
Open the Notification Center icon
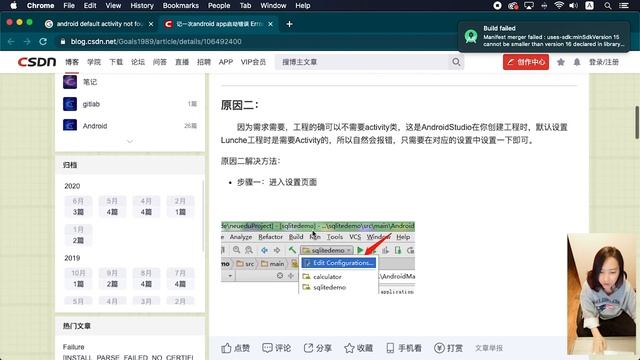click(x=624, y=5)
